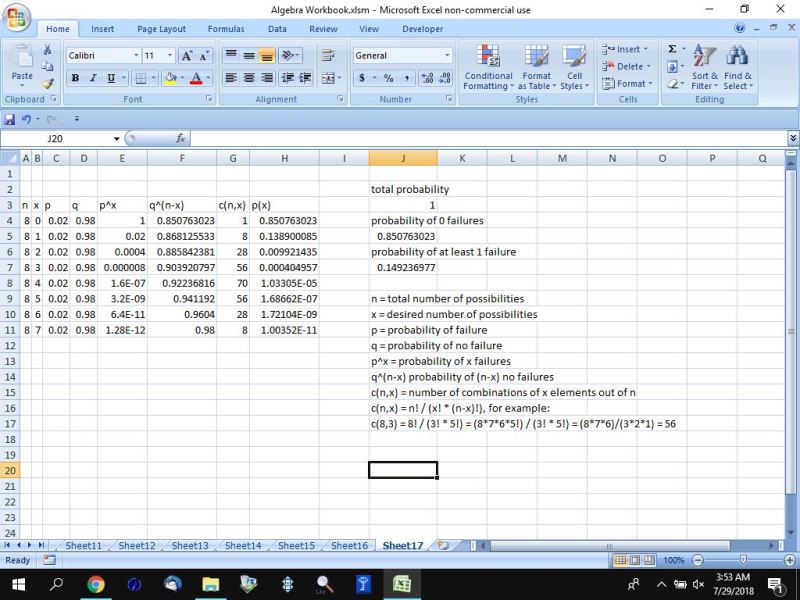Toggle Wrap Text in Alignment group
This screenshot has width=800, height=600.
[328, 55]
